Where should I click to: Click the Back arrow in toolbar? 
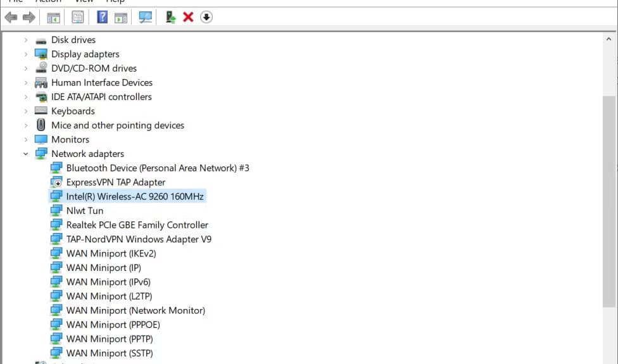(11, 17)
